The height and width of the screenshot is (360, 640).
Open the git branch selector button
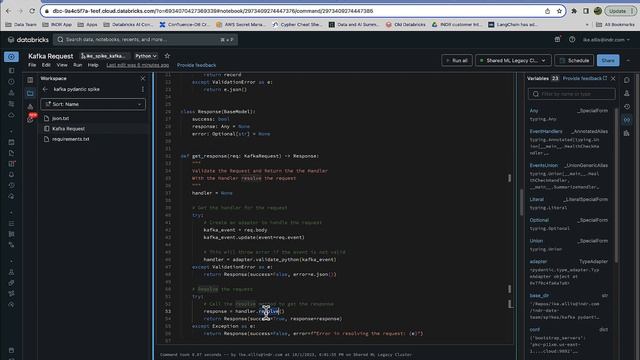click(104, 56)
